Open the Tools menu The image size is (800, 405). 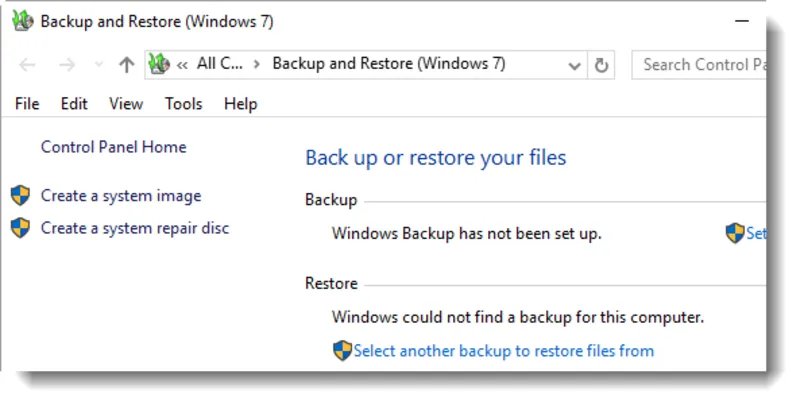coord(184,104)
